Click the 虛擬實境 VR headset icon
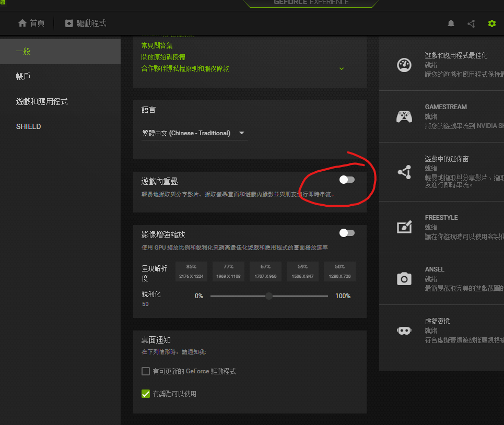This screenshot has width=504, height=425. click(404, 330)
